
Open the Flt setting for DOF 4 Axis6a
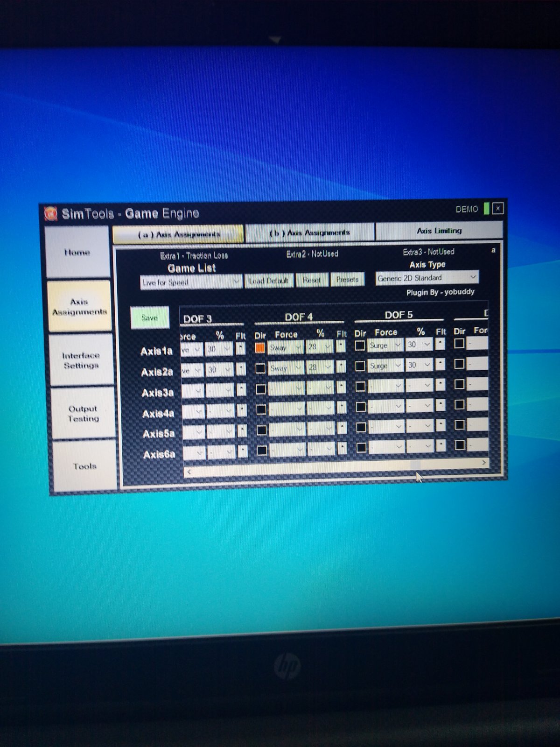pyautogui.click(x=342, y=448)
